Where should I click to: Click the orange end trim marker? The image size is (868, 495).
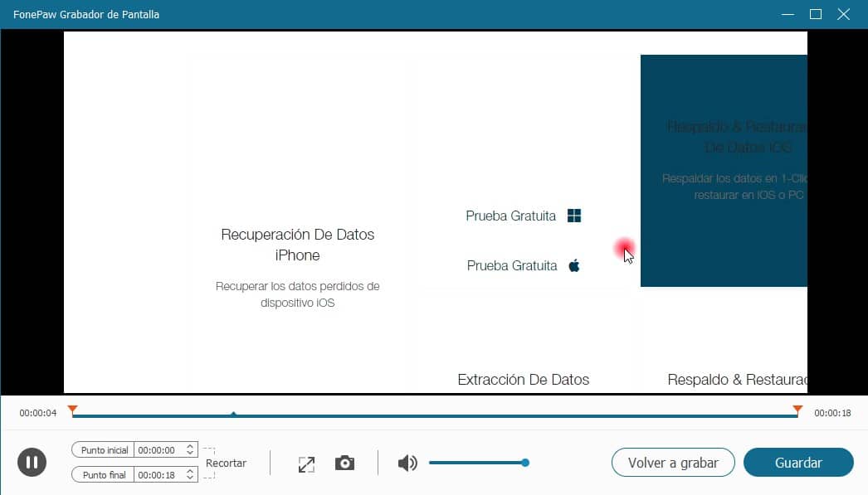(x=797, y=410)
